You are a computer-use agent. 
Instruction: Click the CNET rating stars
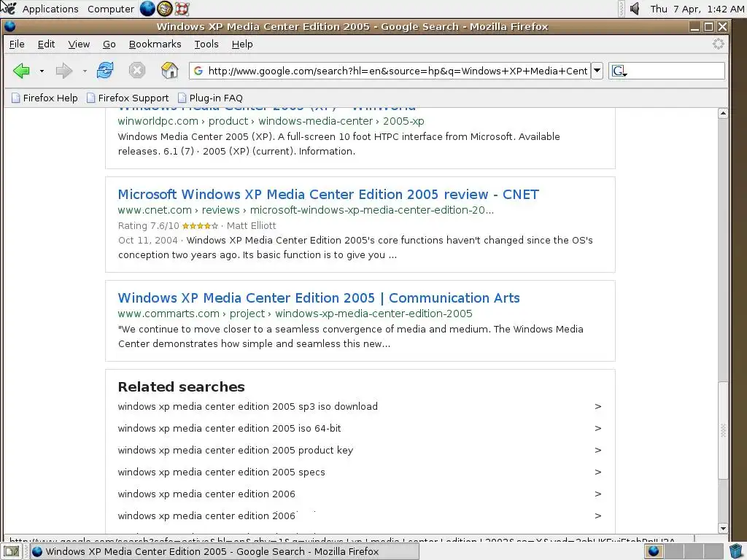click(200, 226)
